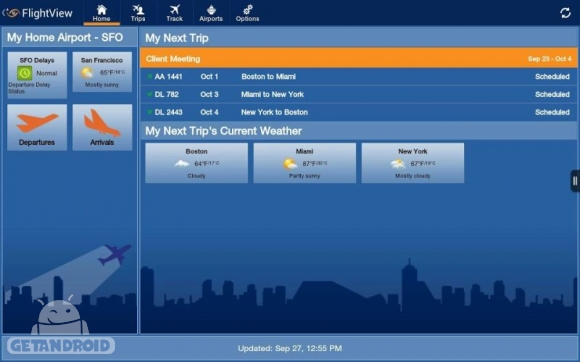Click the green check beside DL 782
The width and height of the screenshot is (580, 362).
(149, 94)
